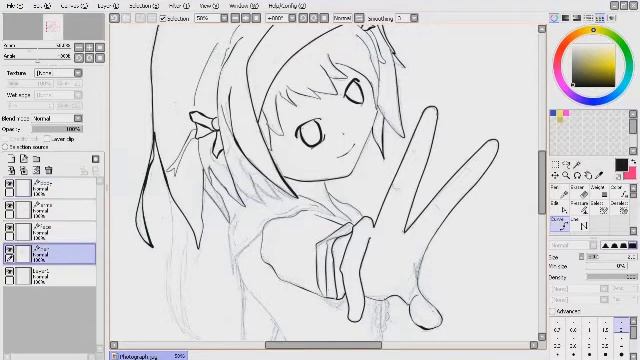Select the Edit control-point tool
The image size is (640, 360).
[559, 208]
